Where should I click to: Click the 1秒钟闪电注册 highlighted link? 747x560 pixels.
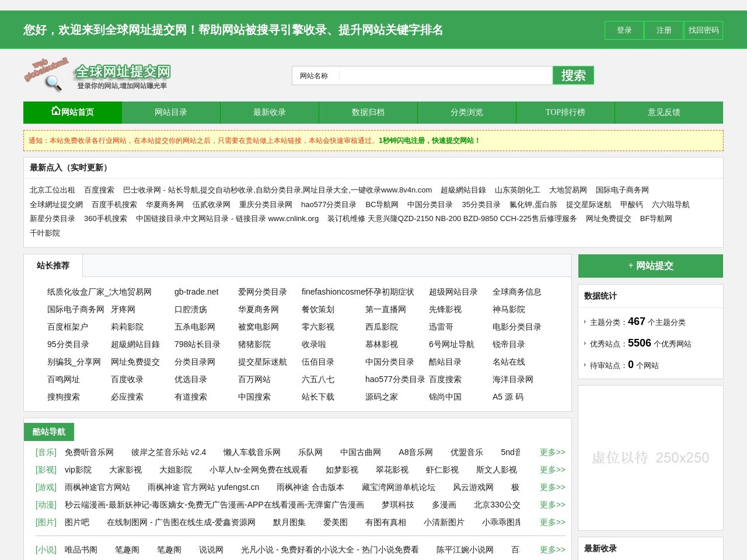click(x=404, y=141)
